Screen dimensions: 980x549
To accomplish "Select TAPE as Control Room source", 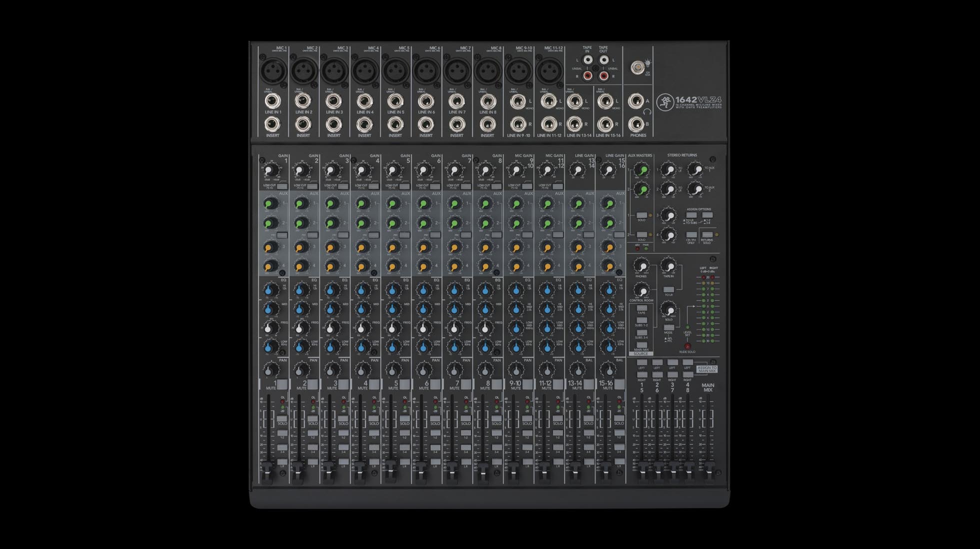I will [642, 308].
